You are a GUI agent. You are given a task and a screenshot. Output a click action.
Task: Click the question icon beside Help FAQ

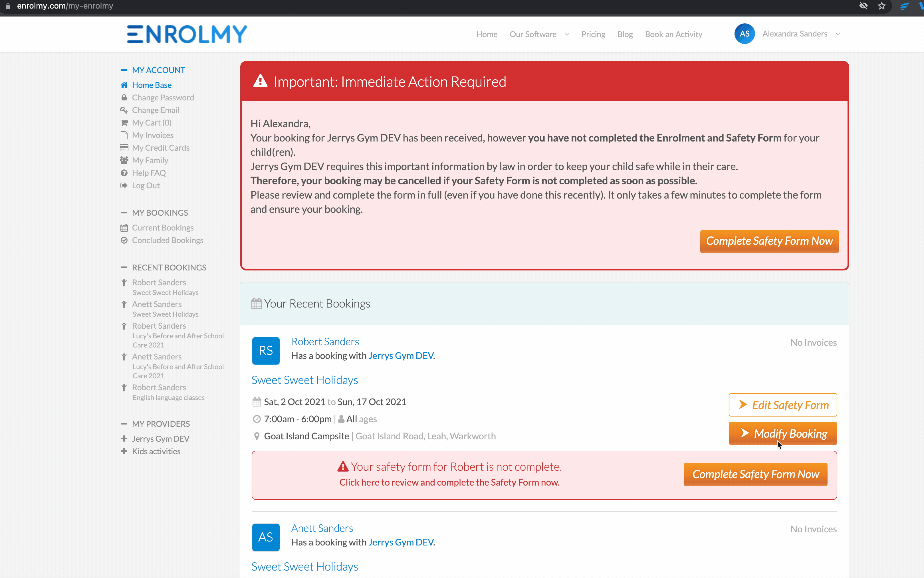tap(124, 173)
